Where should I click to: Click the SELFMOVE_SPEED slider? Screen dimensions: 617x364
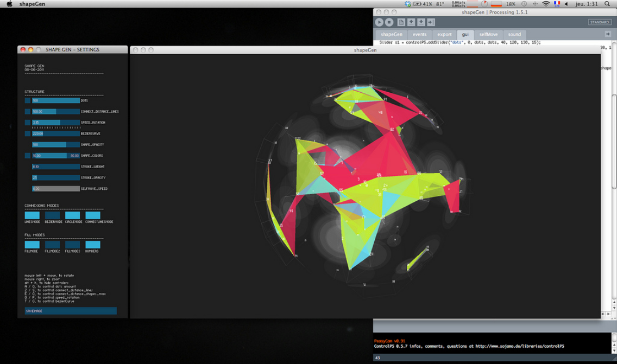click(56, 189)
